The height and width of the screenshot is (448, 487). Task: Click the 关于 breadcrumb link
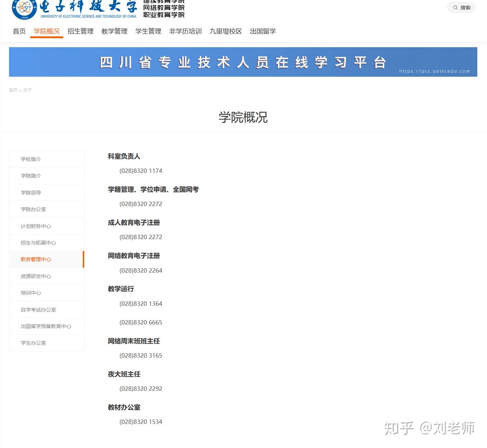tap(28, 90)
